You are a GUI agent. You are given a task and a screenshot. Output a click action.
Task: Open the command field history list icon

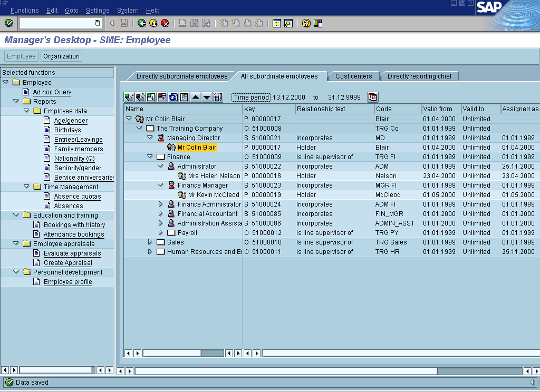tap(98, 23)
